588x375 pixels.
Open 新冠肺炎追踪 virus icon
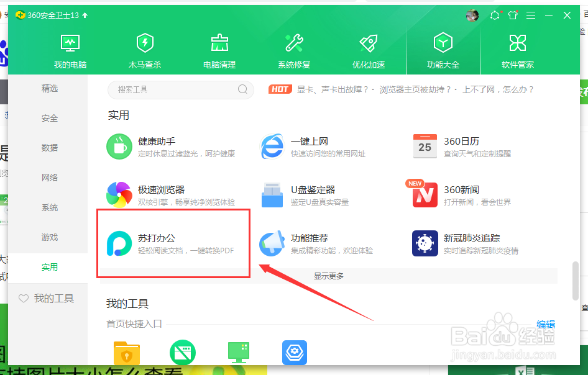[425, 243]
